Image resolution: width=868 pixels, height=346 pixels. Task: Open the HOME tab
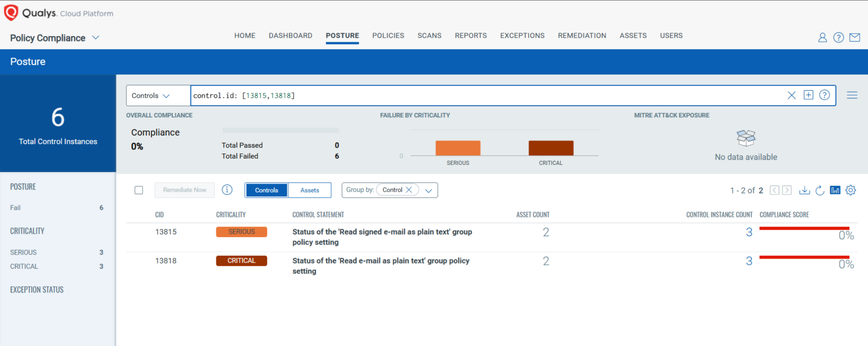pos(245,36)
